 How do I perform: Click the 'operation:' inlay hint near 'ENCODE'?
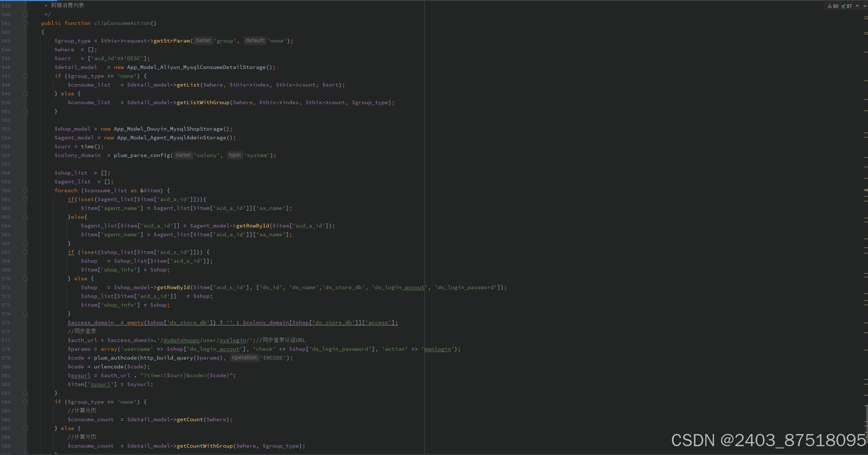point(245,358)
